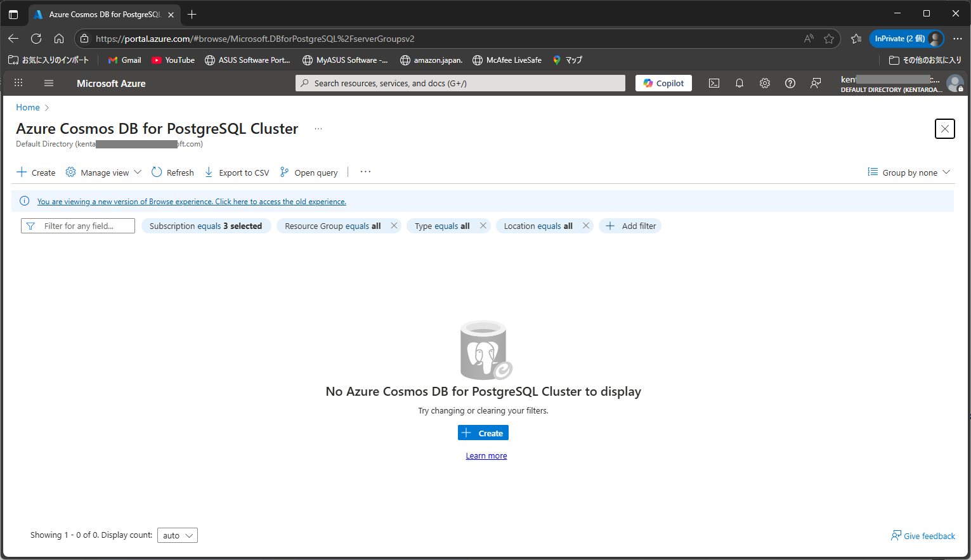Viewport: 971px width, 560px height.
Task: Open the Cloud Shell terminal icon
Action: point(714,83)
